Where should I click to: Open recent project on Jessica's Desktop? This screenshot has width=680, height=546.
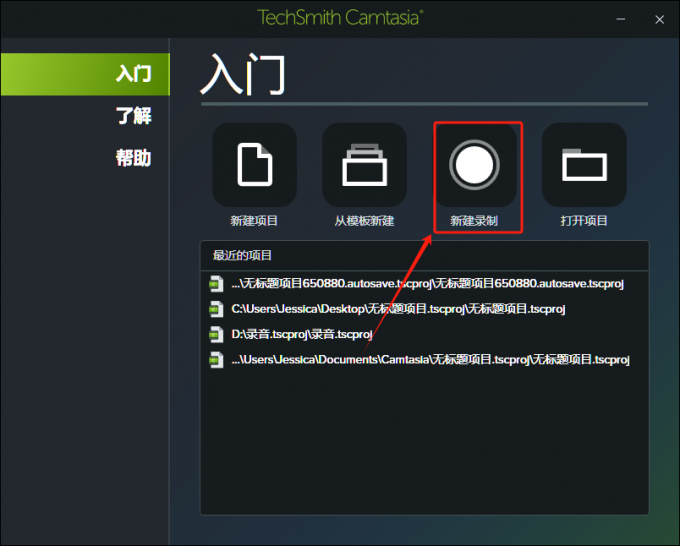click(398, 309)
